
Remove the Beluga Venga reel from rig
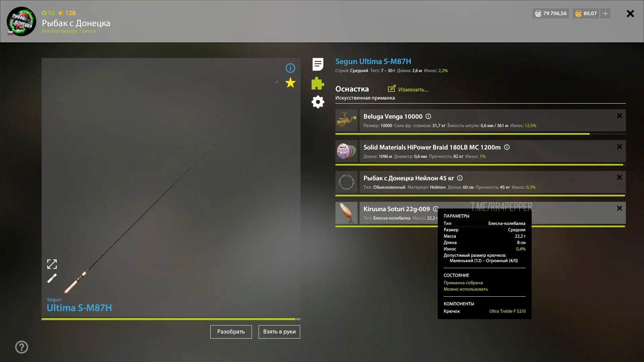point(619,116)
